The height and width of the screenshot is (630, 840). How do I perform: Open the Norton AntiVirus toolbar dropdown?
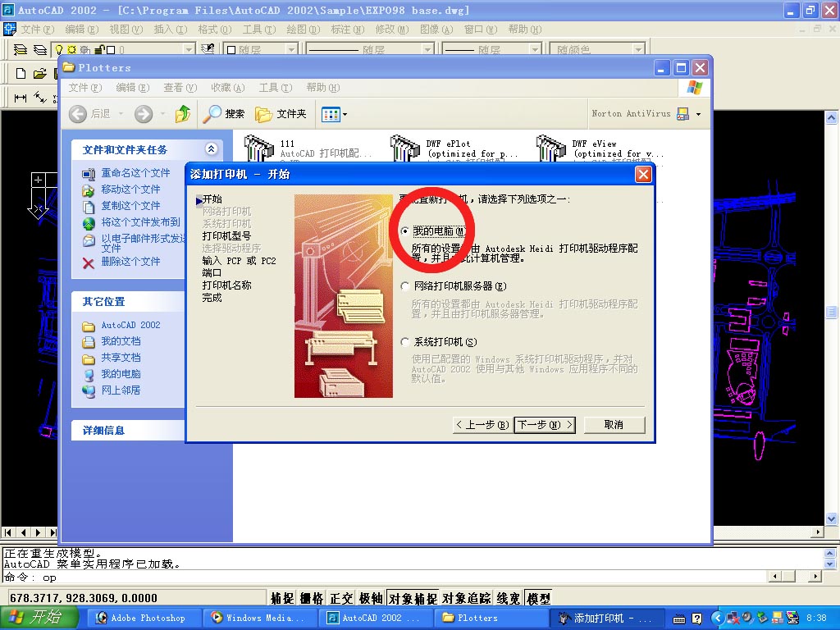point(698,114)
